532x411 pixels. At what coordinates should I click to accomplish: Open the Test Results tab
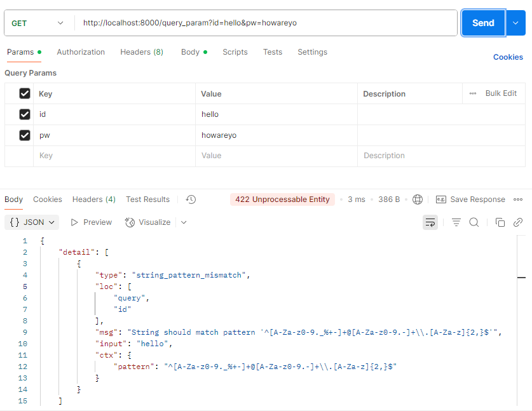coord(147,199)
